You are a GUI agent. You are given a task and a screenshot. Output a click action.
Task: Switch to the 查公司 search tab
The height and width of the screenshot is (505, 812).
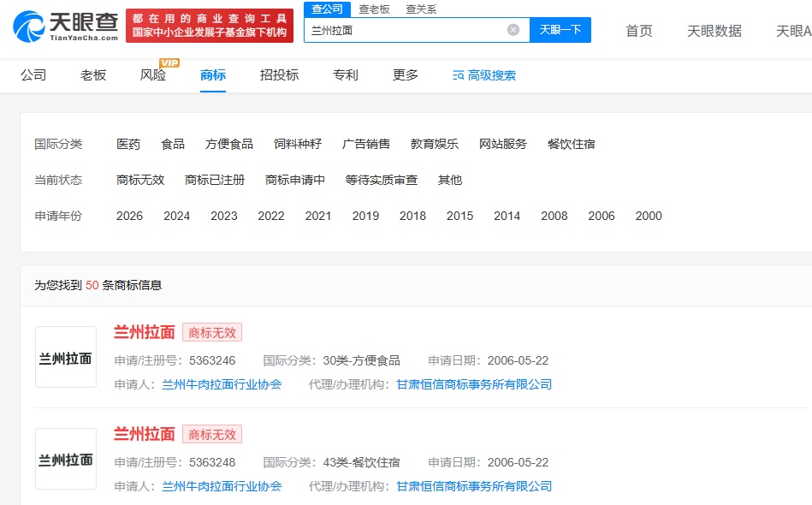point(327,9)
